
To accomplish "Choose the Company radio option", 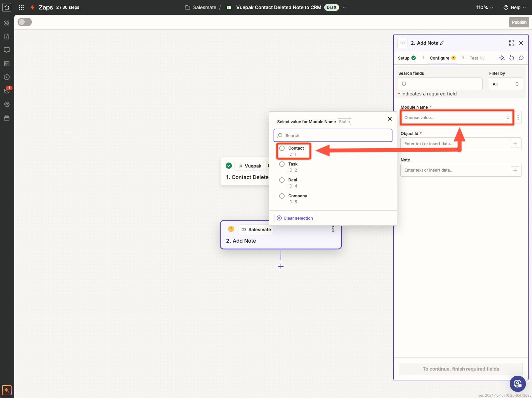I will point(282,196).
